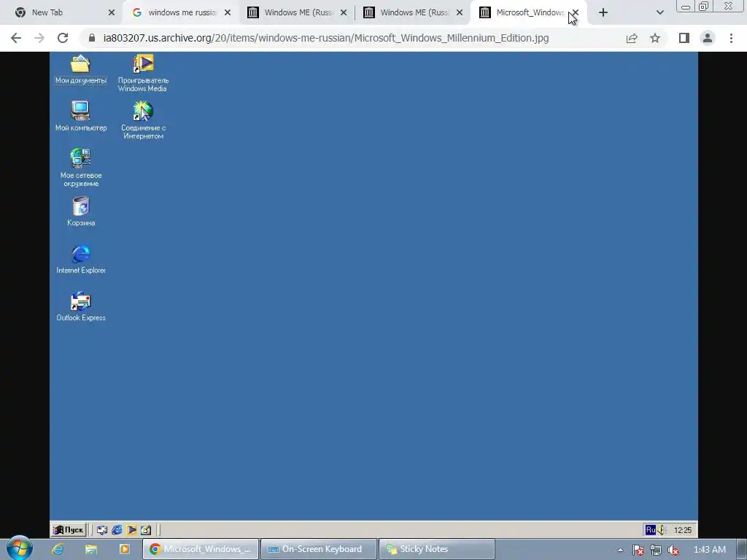Expand the tab search chevron
Screen dimensions: 747x560
659,13
